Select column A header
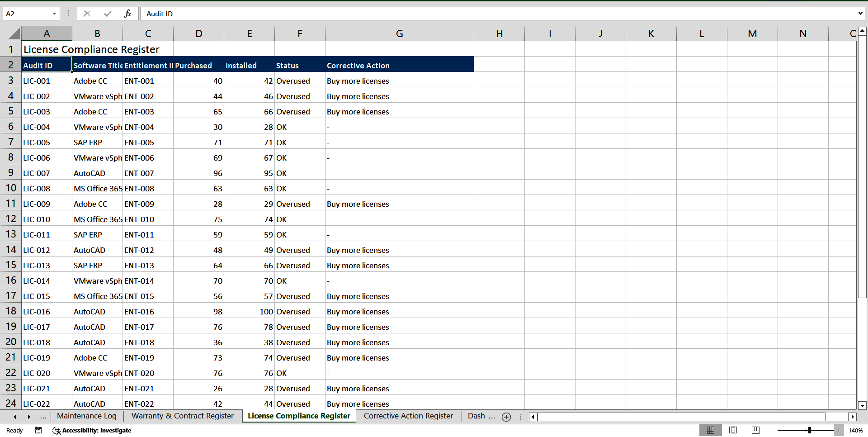The image size is (868, 437). click(47, 33)
